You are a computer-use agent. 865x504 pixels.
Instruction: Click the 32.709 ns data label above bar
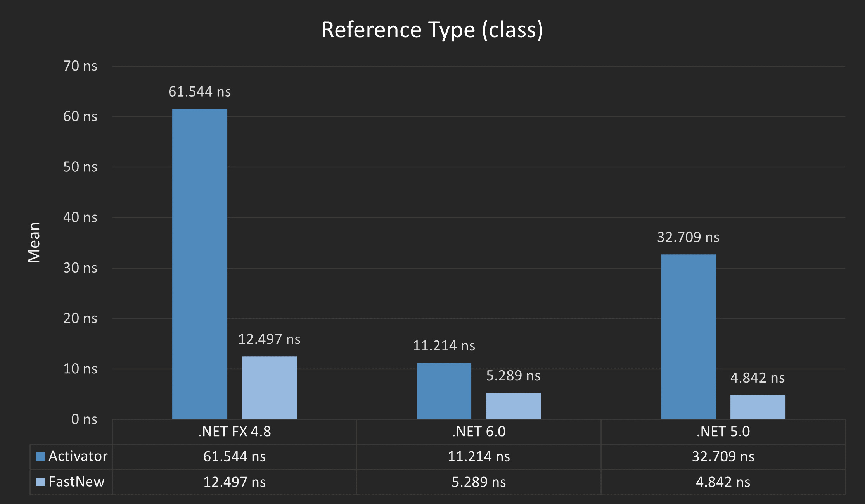688,237
